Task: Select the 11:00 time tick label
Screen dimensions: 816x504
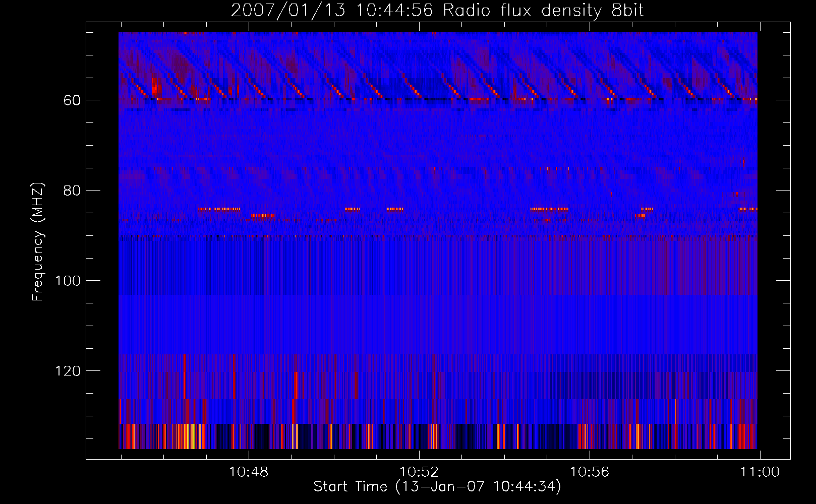Action: click(x=760, y=472)
